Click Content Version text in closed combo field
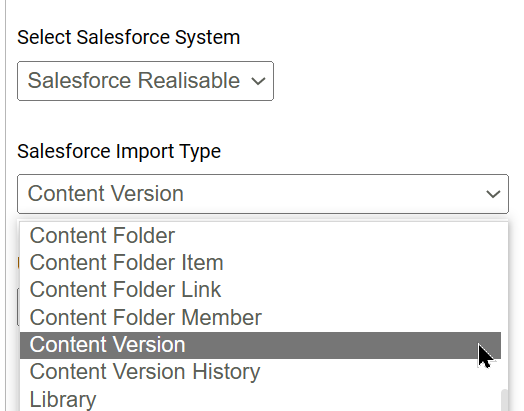524x411 pixels. coord(106,194)
